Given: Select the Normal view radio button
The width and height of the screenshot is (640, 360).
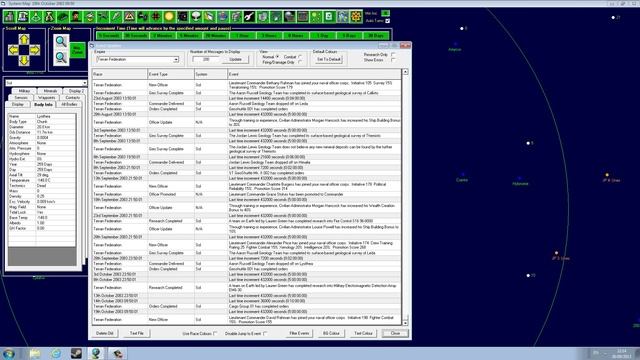Looking at the screenshot, I should (278, 57).
